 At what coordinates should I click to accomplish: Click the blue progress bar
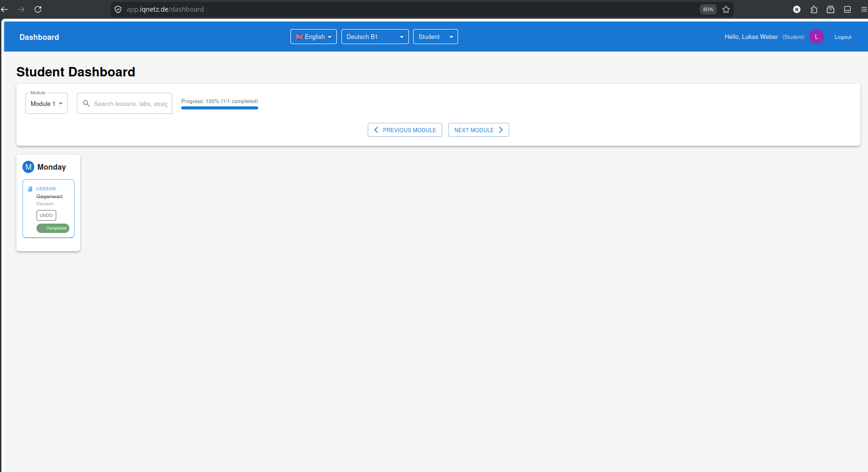click(219, 108)
